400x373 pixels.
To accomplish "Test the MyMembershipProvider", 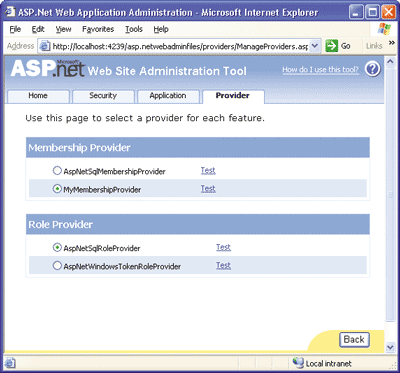I will [208, 189].
